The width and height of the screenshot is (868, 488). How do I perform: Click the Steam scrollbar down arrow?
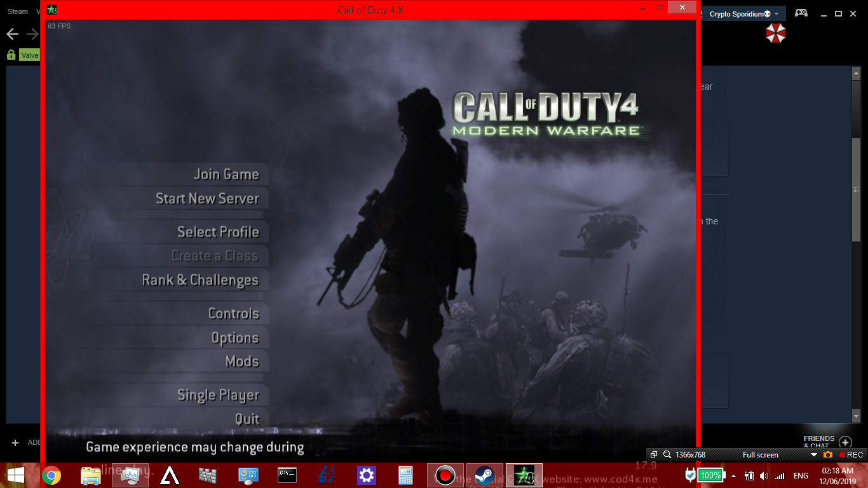(856, 416)
